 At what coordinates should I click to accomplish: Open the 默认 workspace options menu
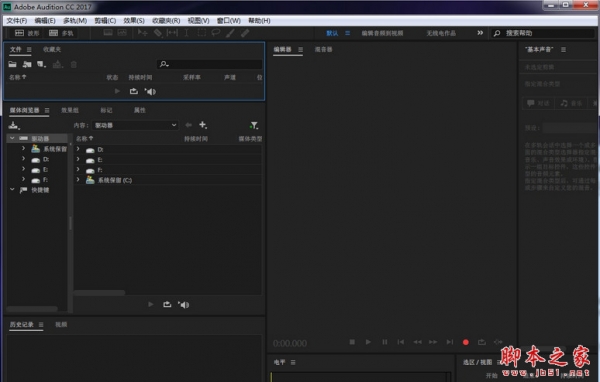click(x=347, y=33)
